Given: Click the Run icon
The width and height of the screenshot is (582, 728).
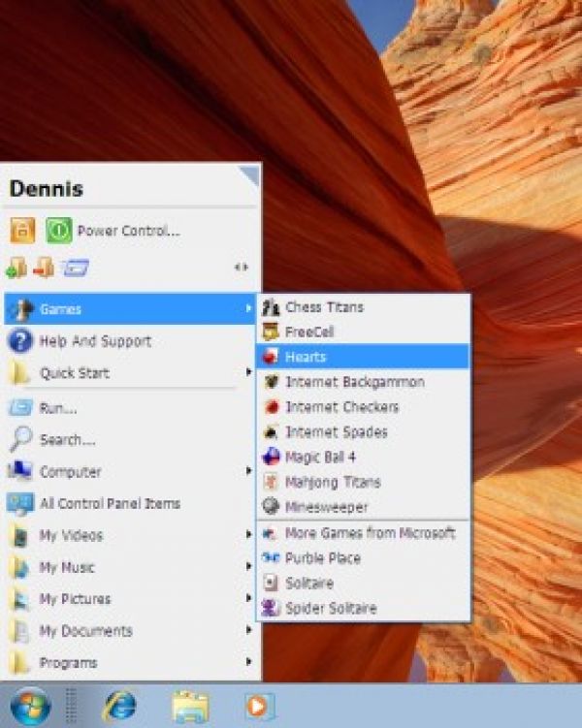Looking at the screenshot, I should (20, 408).
